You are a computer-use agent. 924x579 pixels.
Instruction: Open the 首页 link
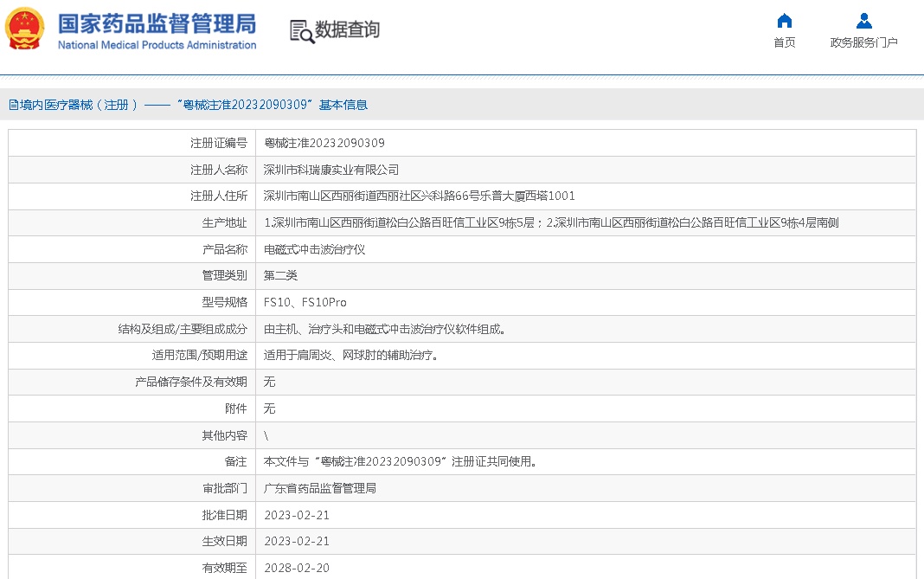click(784, 42)
